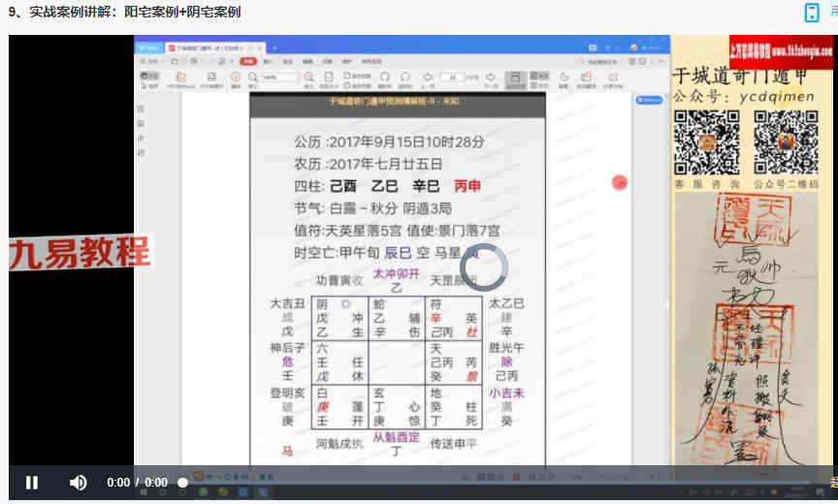Open the Annotate menu in the ribbon

click(287, 61)
